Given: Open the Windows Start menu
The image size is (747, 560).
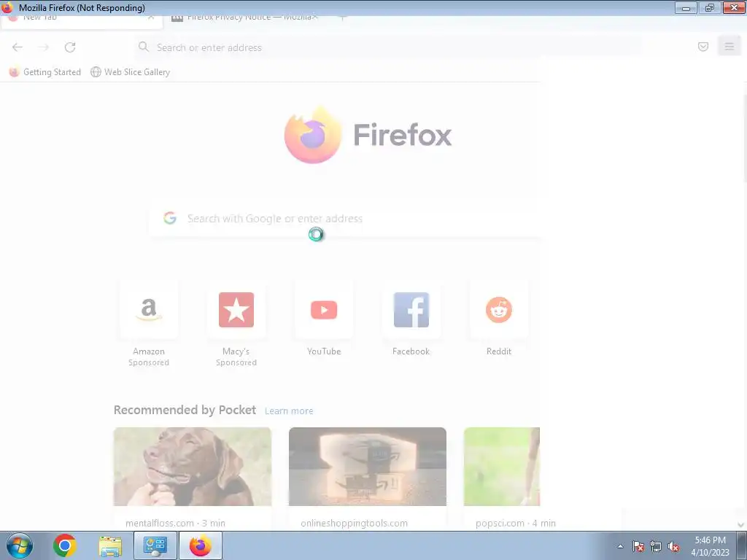Looking at the screenshot, I should (x=20, y=545).
